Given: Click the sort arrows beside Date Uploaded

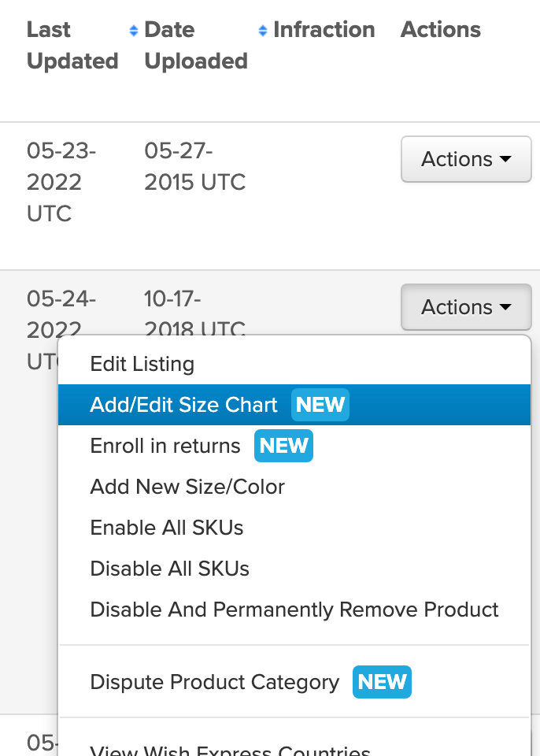Looking at the screenshot, I should click(261, 29).
